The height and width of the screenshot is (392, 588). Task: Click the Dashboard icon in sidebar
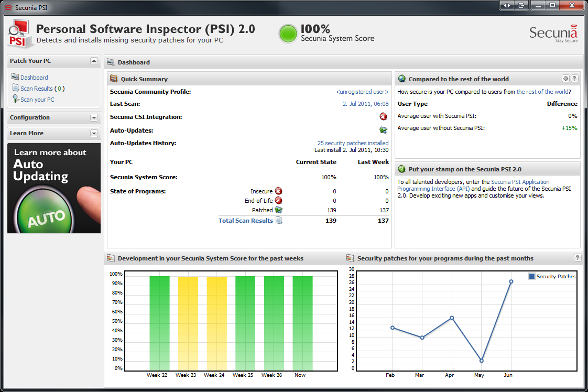click(x=15, y=77)
